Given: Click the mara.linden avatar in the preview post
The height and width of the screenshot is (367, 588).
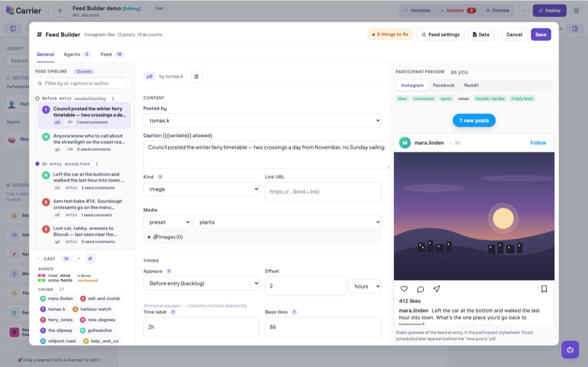Looking at the screenshot, I should (405, 143).
